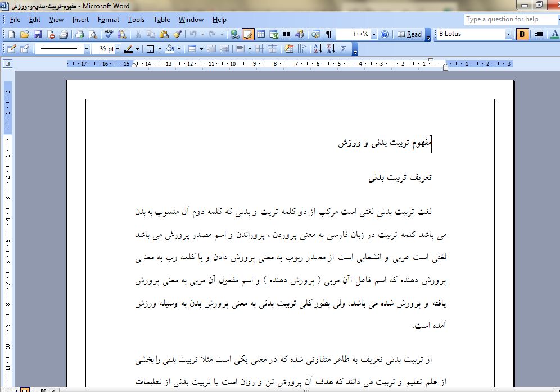Open the B Lotus font dropdown

coord(508,34)
